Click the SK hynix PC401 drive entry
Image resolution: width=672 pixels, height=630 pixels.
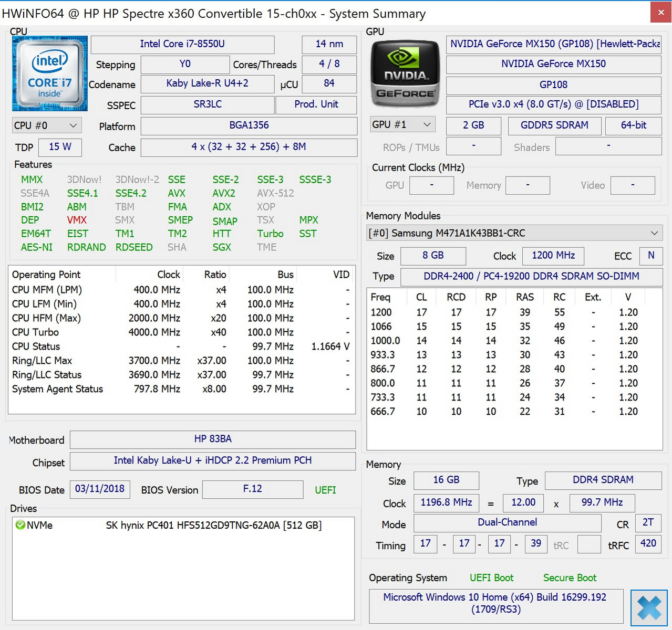213,525
